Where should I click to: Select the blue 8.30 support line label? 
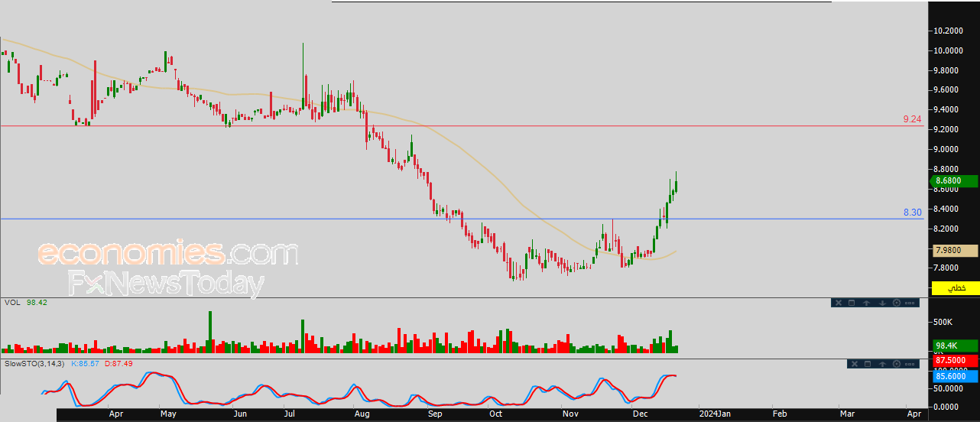click(912, 213)
